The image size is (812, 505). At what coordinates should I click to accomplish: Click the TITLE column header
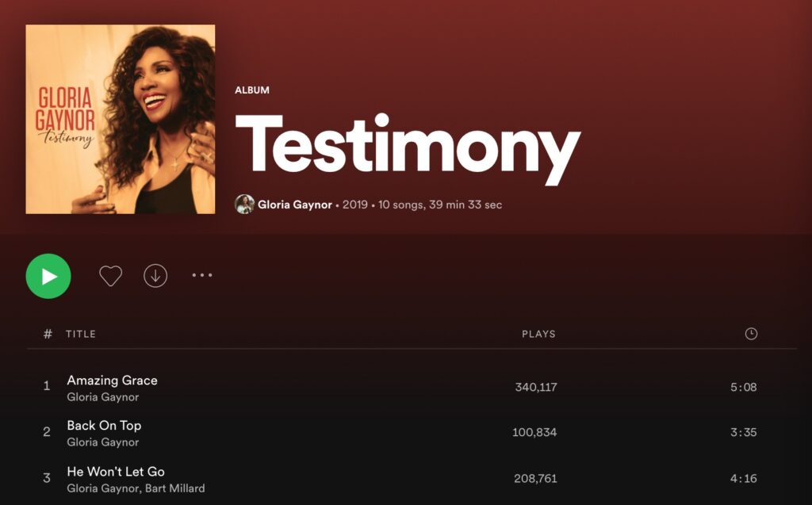coord(81,334)
